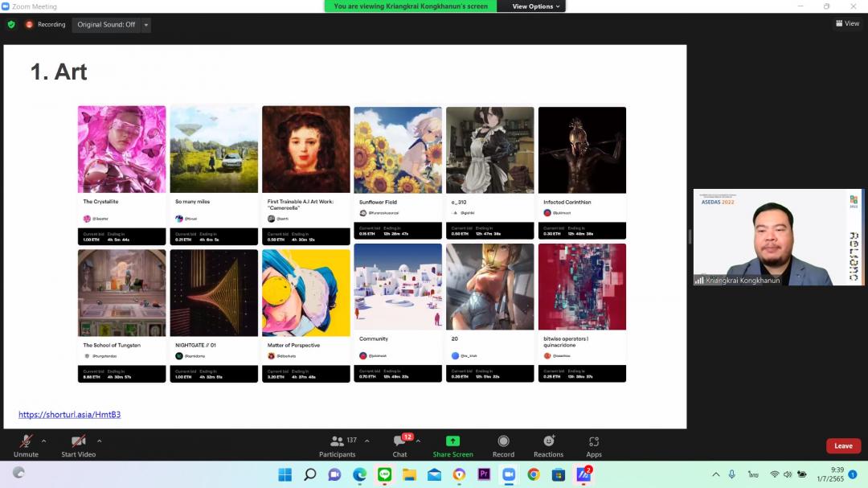Open the Participants panel
868x488 pixels.
click(x=338, y=443)
